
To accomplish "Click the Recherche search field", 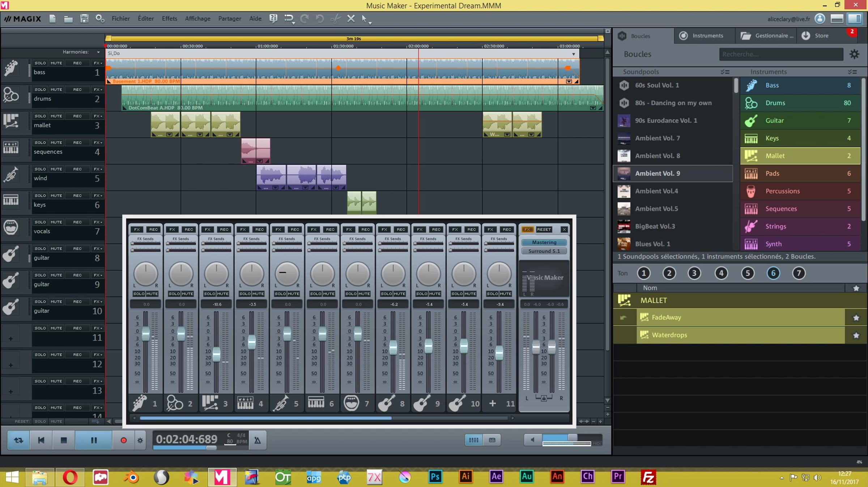I will coord(781,54).
